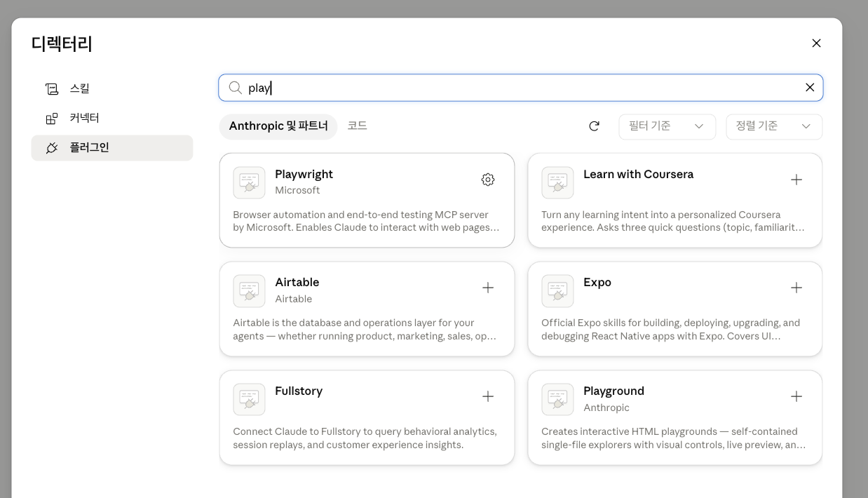Select 플러그인 in the sidebar
This screenshot has height=498, width=868.
(112, 148)
